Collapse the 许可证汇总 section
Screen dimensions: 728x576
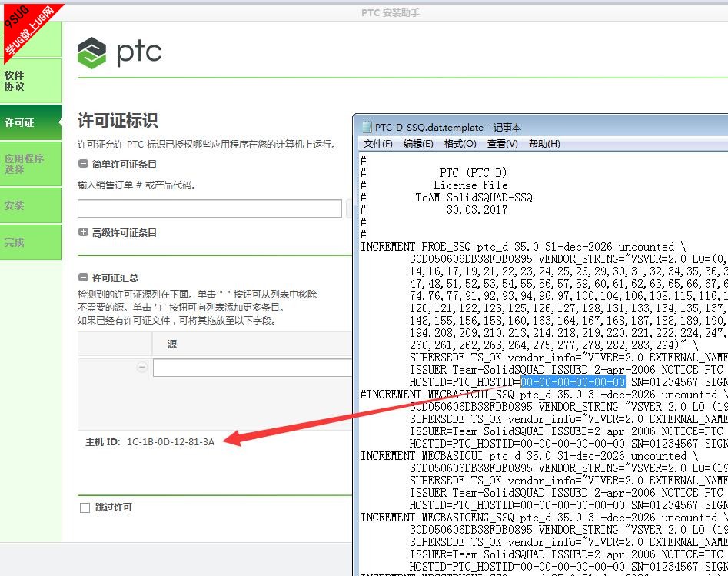point(83,278)
